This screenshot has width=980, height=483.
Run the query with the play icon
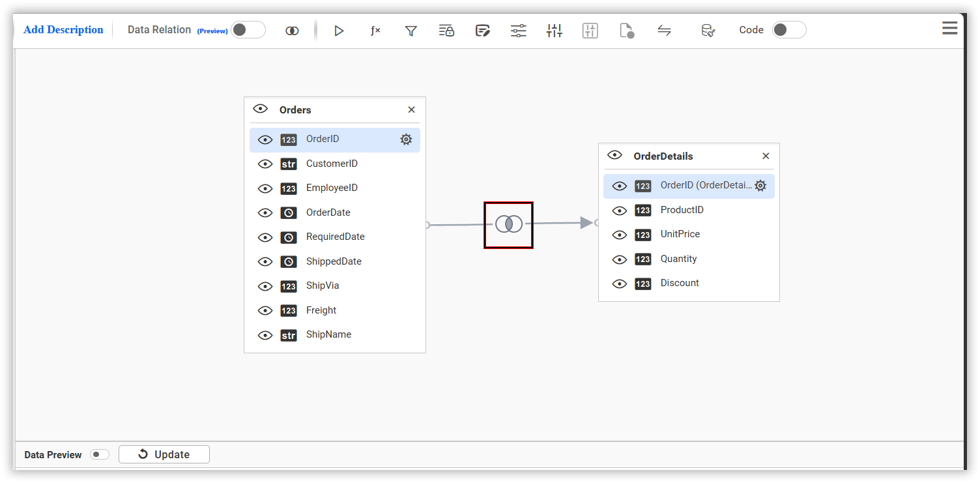339,31
